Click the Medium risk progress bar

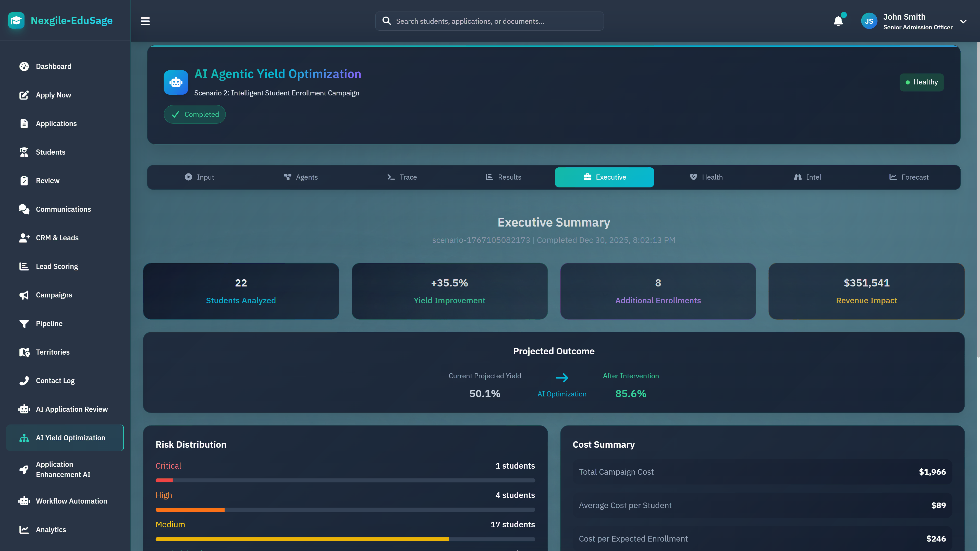click(345, 539)
